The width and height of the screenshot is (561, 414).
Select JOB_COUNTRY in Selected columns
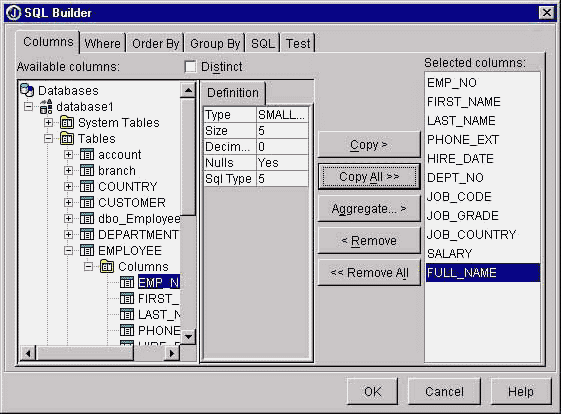point(482,235)
